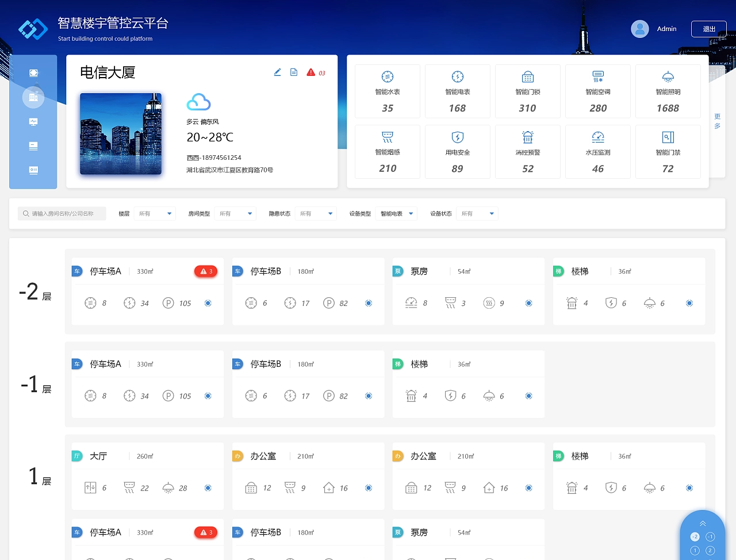736x560 pixels.
Task: Open the 设备类型 dropdown showing 智能电表
Action: click(x=397, y=214)
